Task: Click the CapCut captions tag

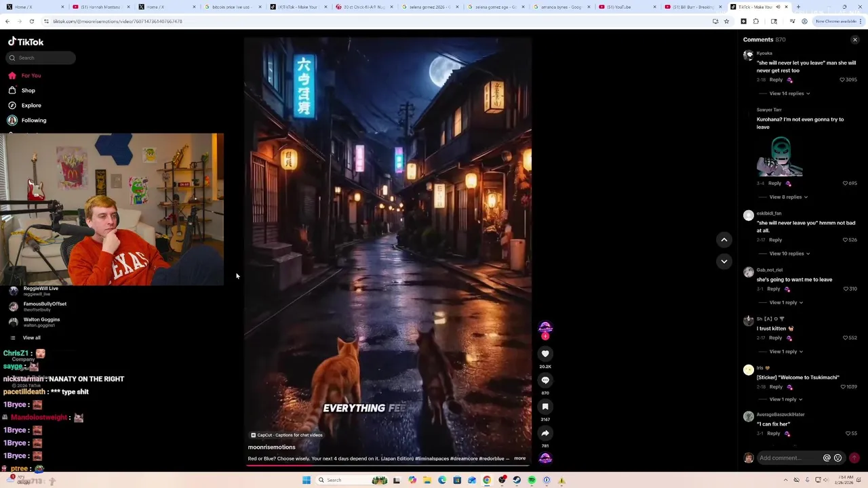Action: pos(286,435)
